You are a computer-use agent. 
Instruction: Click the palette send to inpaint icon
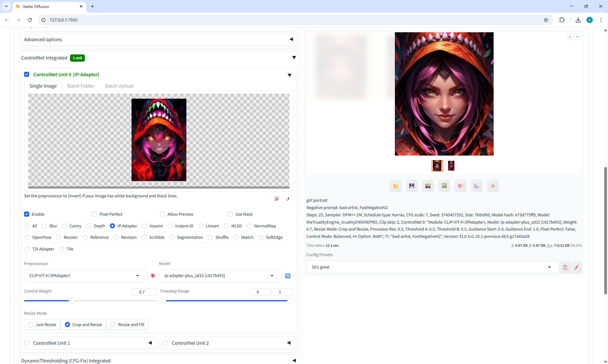pos(460,186)
